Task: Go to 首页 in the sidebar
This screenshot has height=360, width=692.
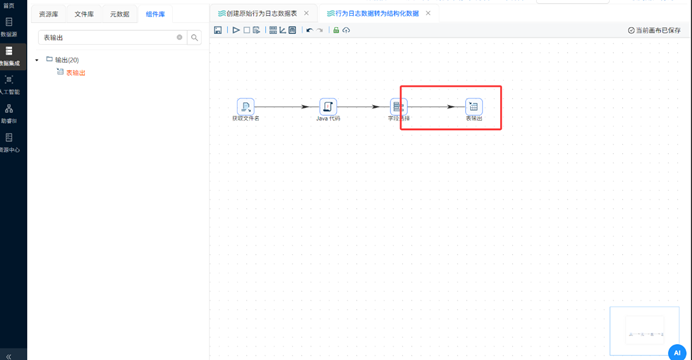Action: click(9, 6)
